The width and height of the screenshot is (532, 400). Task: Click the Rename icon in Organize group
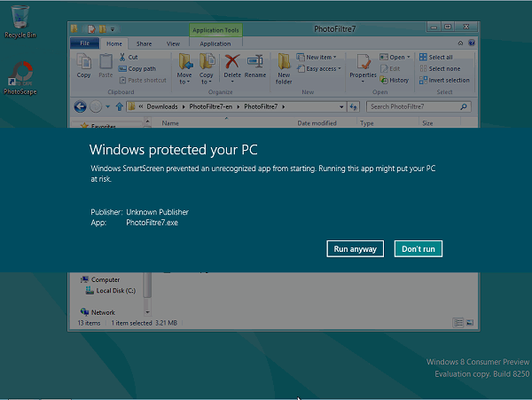click(255, 67)
